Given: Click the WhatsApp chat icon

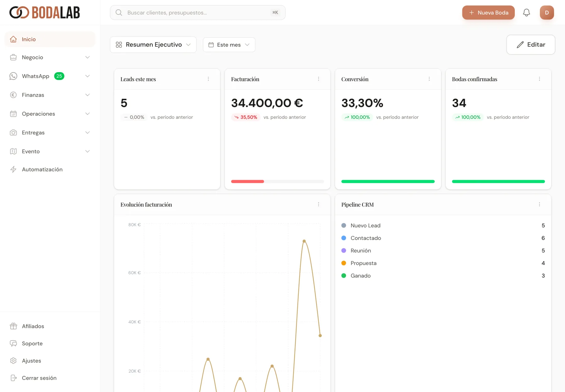Looking at the screenshot, I should 13,76.
